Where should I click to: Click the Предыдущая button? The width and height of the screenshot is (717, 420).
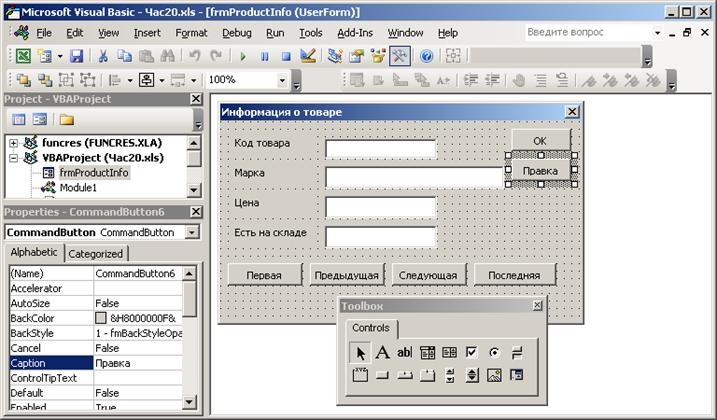click(347, 275)
